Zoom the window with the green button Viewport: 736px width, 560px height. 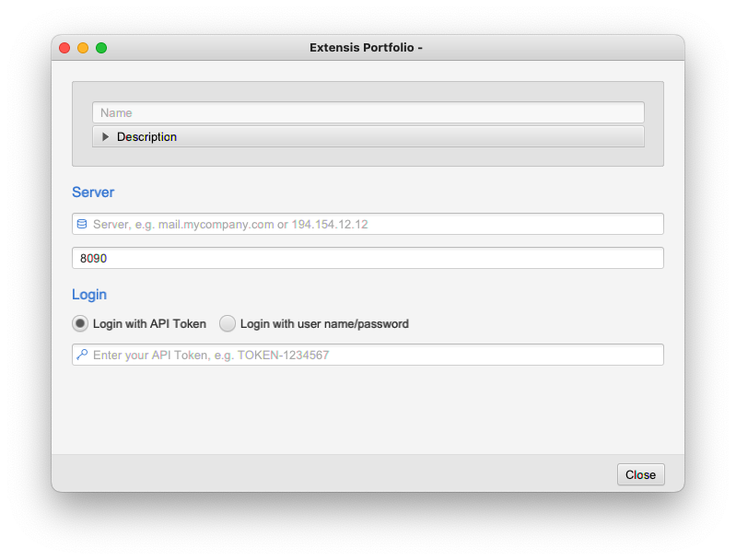101,48
